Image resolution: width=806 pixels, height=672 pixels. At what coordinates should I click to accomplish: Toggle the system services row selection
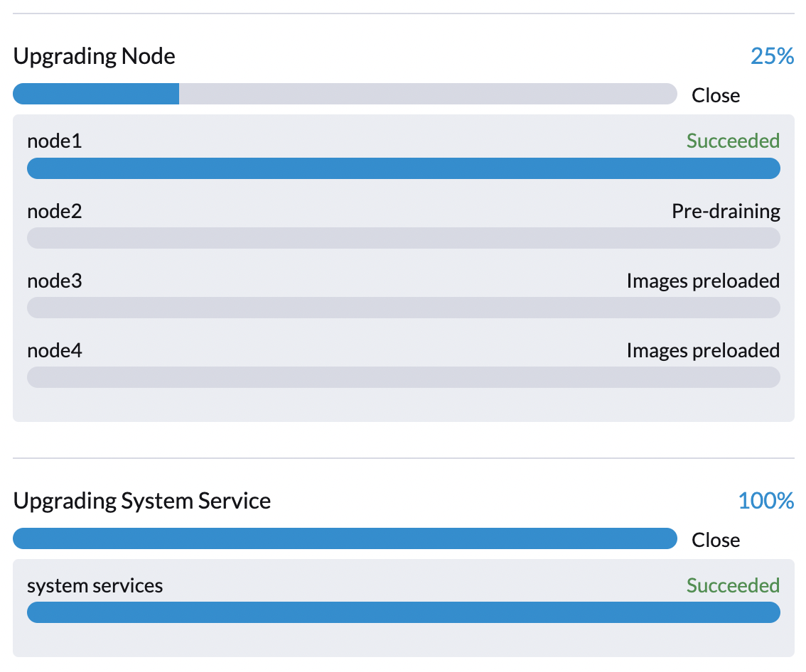95,585
